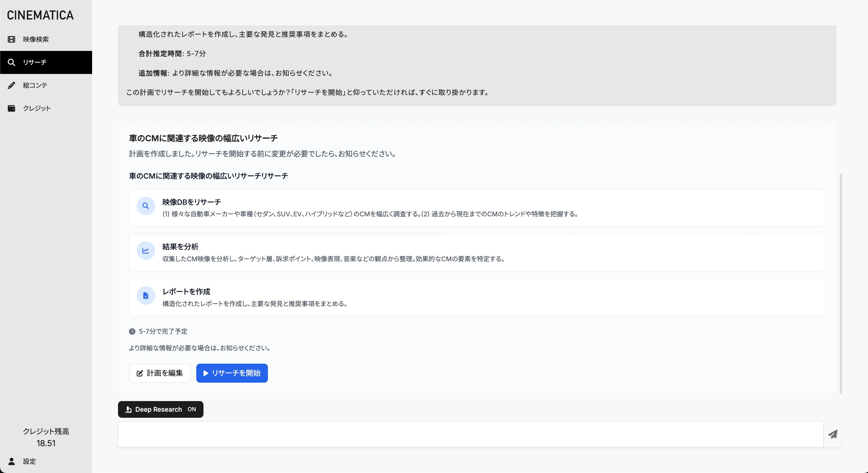This screenshot has height=473, width=868.
Task: Select リサーチ in the sidebar
Action: tap(46, 62)
